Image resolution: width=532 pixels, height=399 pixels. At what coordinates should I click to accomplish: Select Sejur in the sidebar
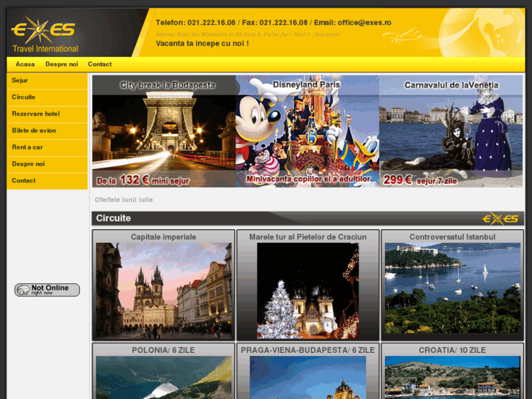coord(47,81)
